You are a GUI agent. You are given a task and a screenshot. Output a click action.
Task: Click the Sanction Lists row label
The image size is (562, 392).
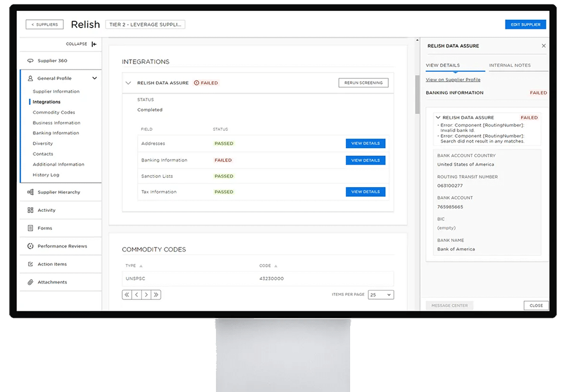(x=157, y=176)
